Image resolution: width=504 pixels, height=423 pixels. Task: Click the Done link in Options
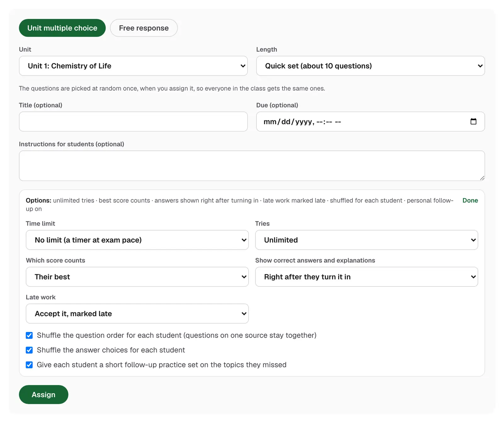click(470, 200)
